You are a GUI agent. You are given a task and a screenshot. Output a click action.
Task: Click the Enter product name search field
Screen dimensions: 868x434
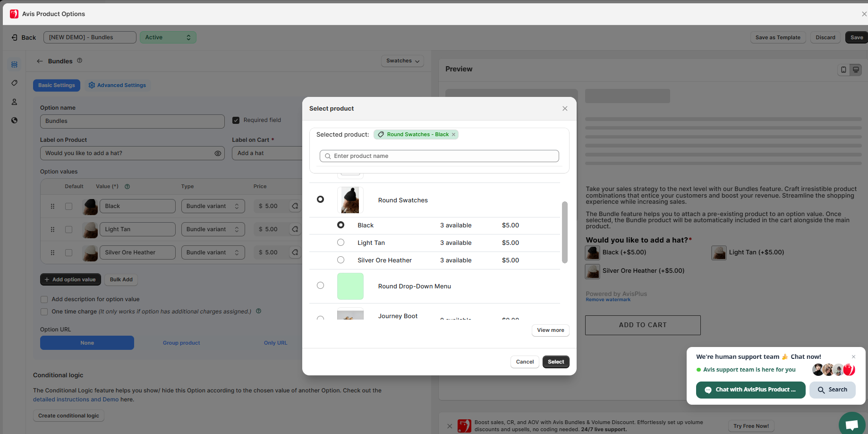pos(439,156)
